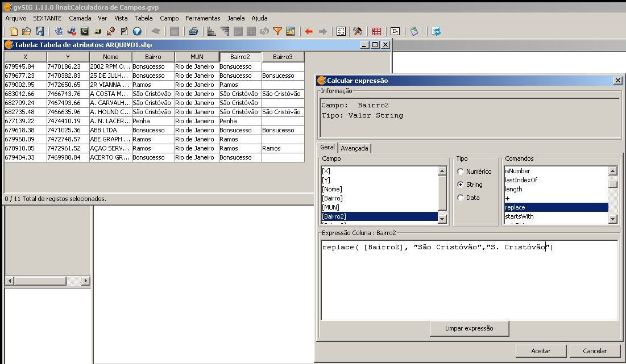Click the printer icon in toolbar
This screenshot has width=626, height=364.
tap(193, 31)
